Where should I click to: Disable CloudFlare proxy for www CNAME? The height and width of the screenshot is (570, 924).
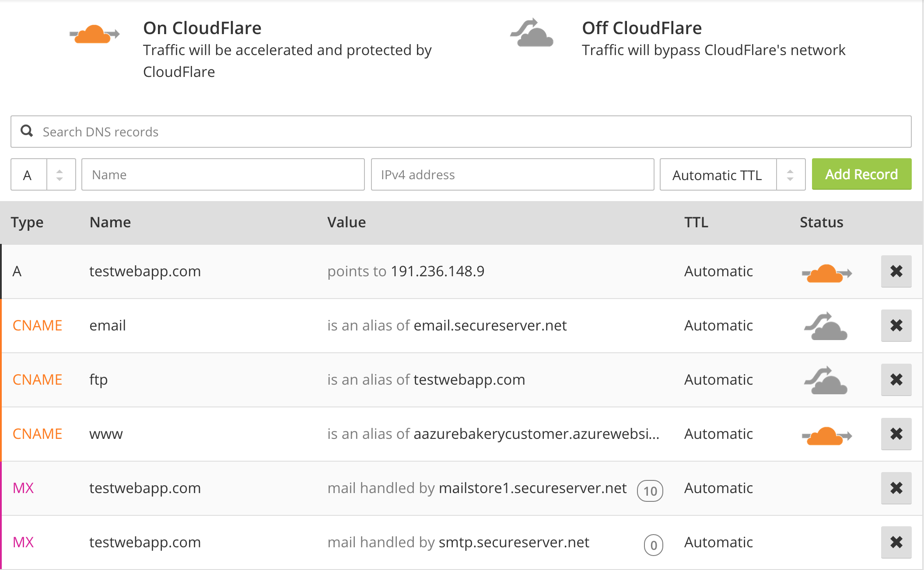[x=826, y=436]
